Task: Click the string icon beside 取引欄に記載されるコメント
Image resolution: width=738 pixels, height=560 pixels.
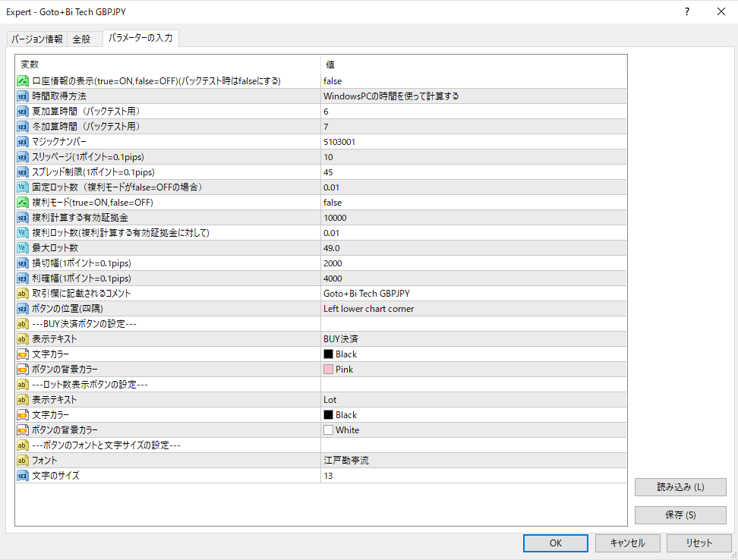Action: click(23, 294)
